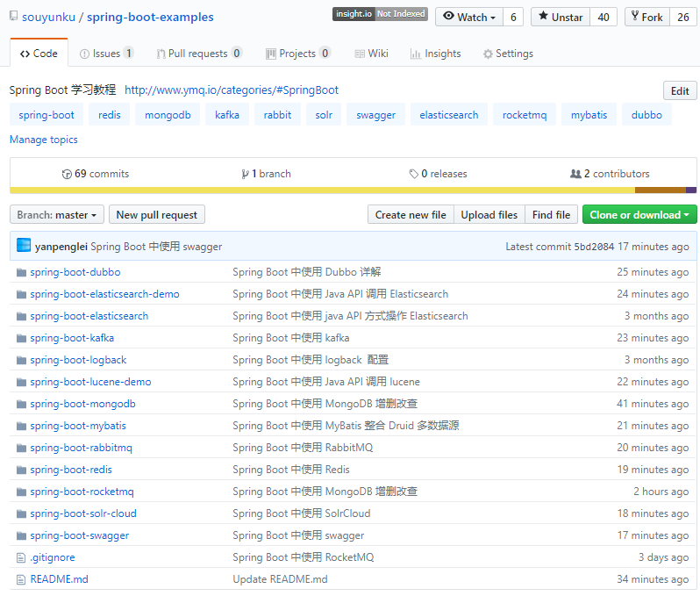The image size is (700, 596).
Task: Open the stargazers count 40
Action: (604, 17)
